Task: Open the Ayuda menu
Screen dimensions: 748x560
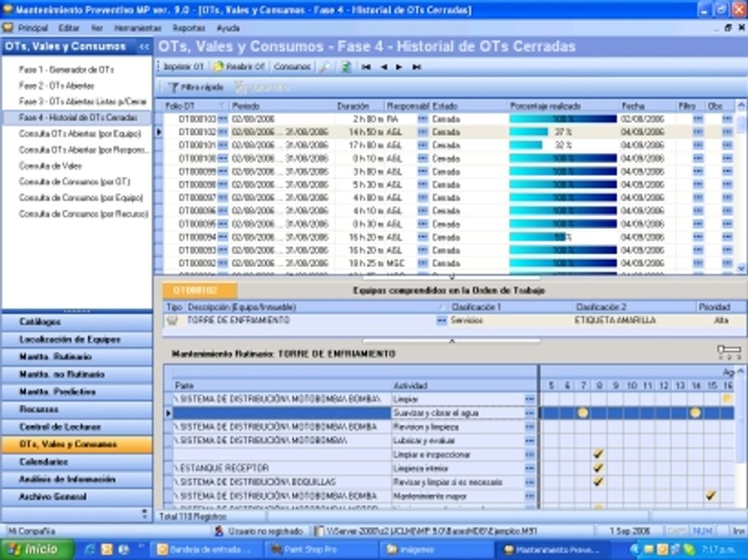Action: (x=228, y=28)
